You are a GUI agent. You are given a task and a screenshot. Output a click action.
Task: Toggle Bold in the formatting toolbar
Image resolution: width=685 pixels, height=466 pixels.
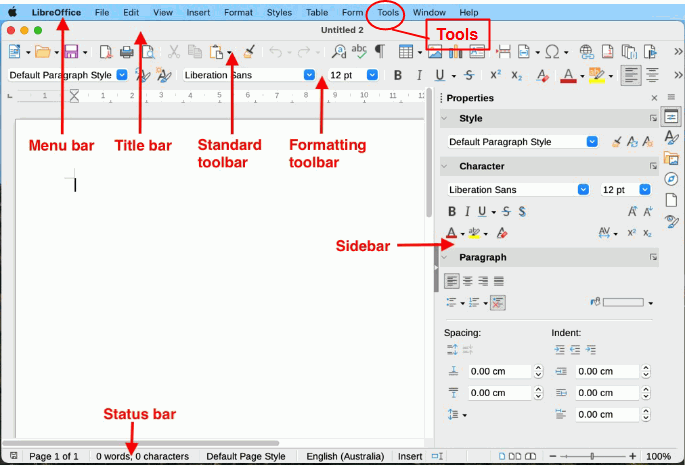(398, 75)
